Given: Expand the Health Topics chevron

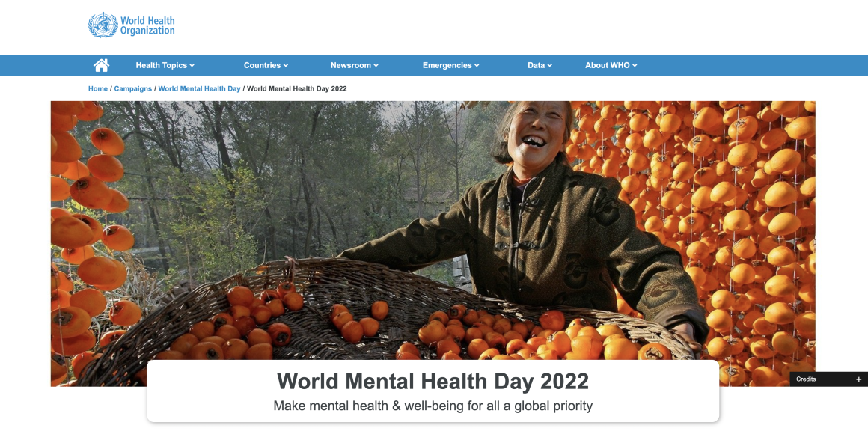Looking at the screenshot, I should pos(192,65).
